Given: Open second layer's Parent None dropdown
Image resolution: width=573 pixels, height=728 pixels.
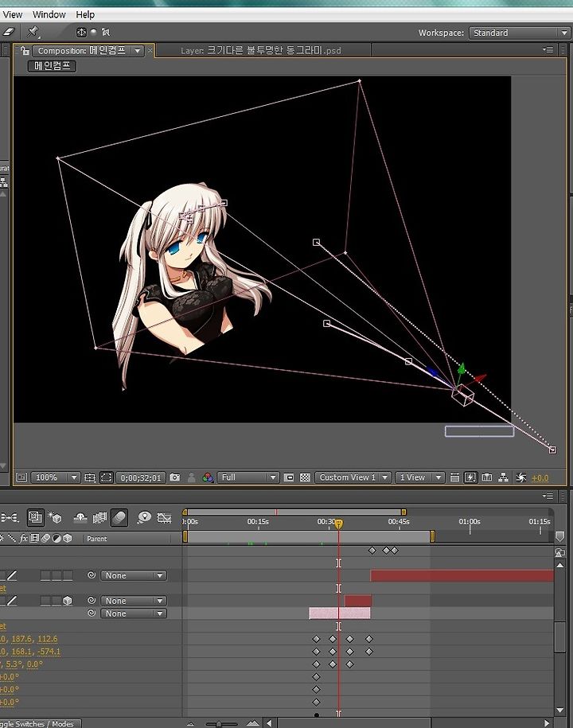Looking at the screenshot, I should pos(133,601).
